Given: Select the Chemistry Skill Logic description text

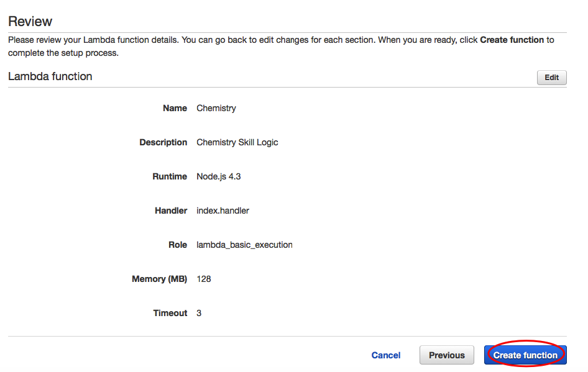Looking at the screenshot, I should tap(237, 142).
